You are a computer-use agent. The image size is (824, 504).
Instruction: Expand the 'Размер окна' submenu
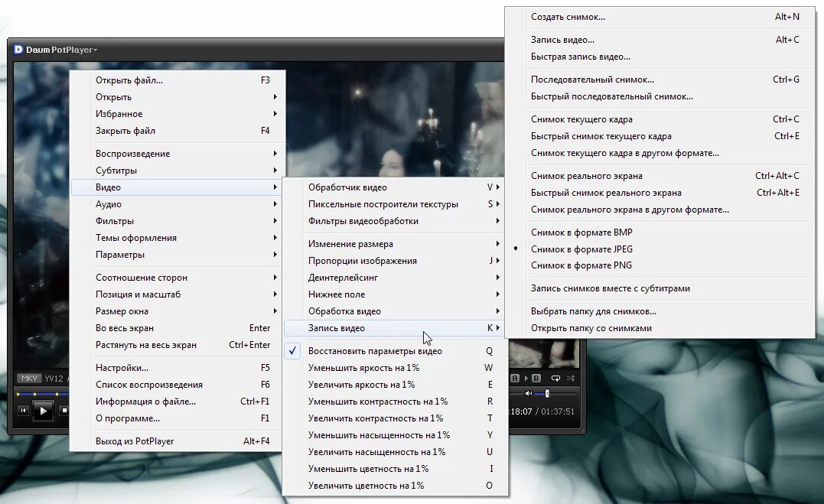pos(178,311)
